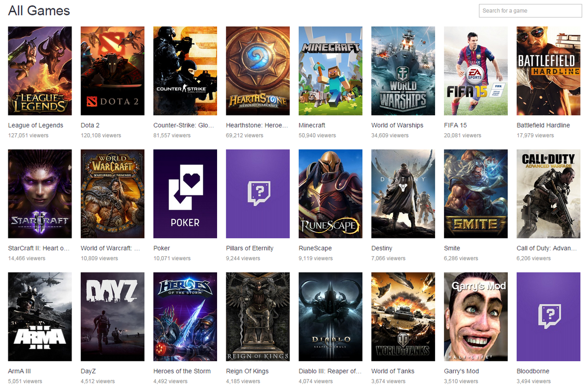Open the Hearthstone game thumbnail

point(258,71)
